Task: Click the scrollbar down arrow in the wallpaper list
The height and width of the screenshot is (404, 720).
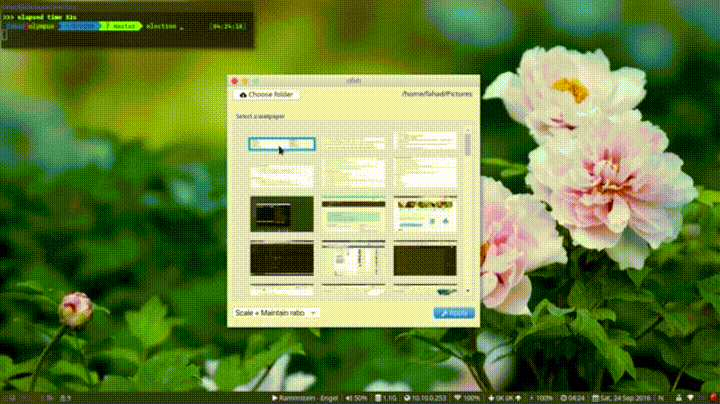Action: tap(468, 291)
